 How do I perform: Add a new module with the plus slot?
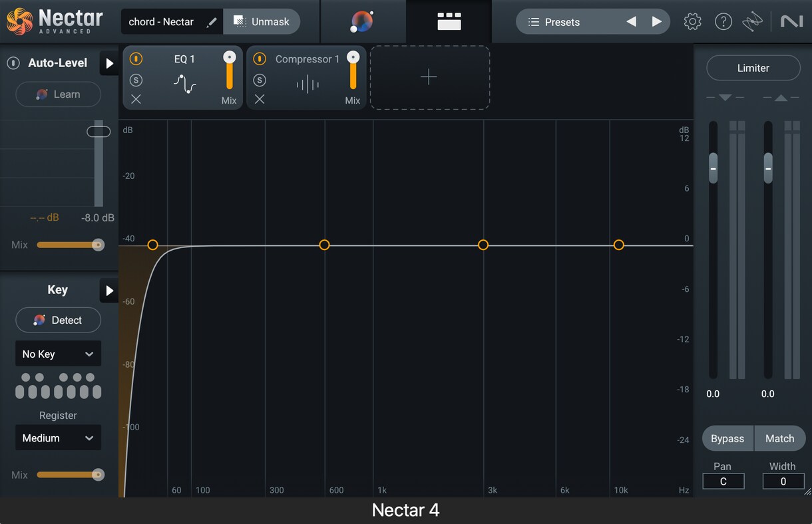pyautogui.click(x=429, y=77)
